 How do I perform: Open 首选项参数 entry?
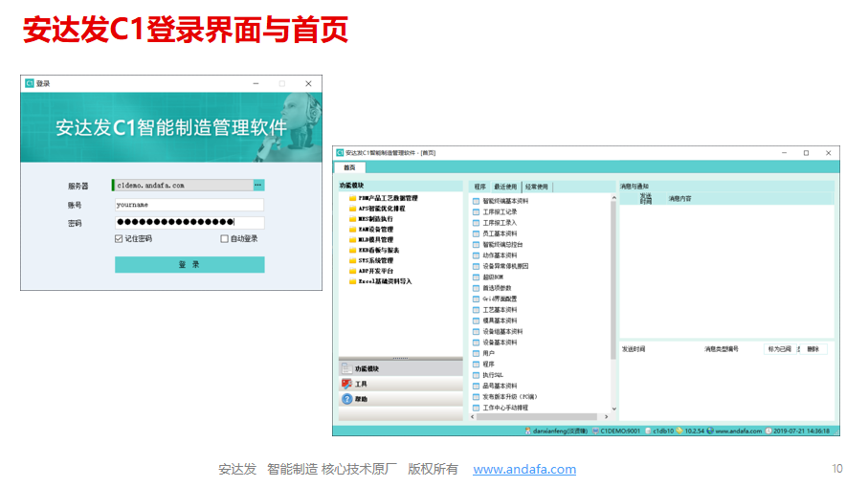492,288
